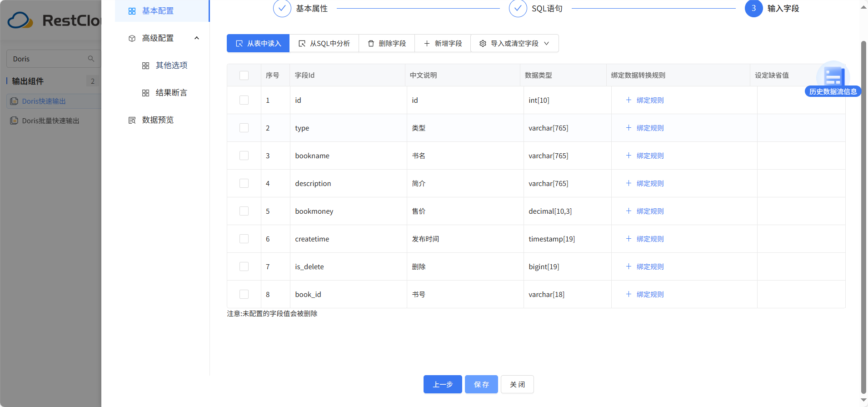Image resolution: width=868 pixels, height=407 pixels.
Task: Click 绑定规则 link in the type row
Action: point(645,128)
